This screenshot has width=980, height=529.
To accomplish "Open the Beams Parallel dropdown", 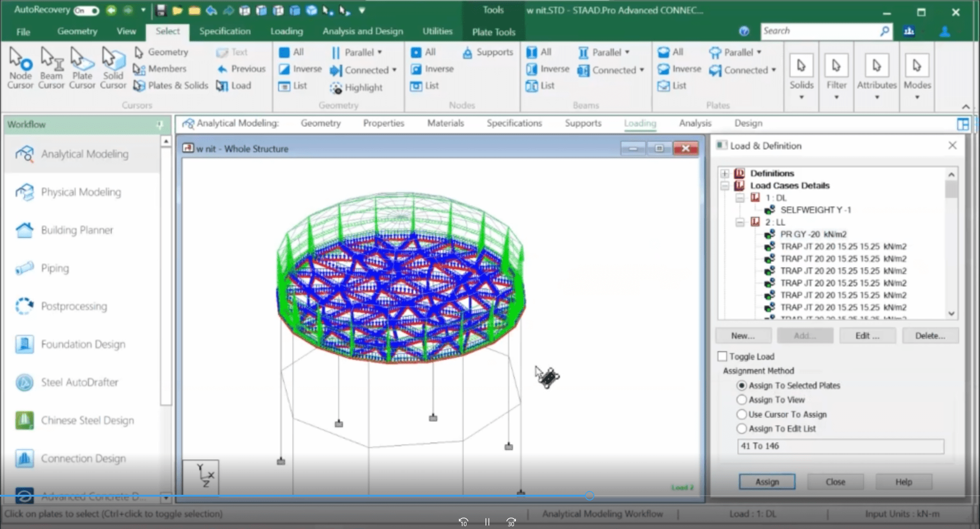I will pyautogui.click(x=627, y=52).
